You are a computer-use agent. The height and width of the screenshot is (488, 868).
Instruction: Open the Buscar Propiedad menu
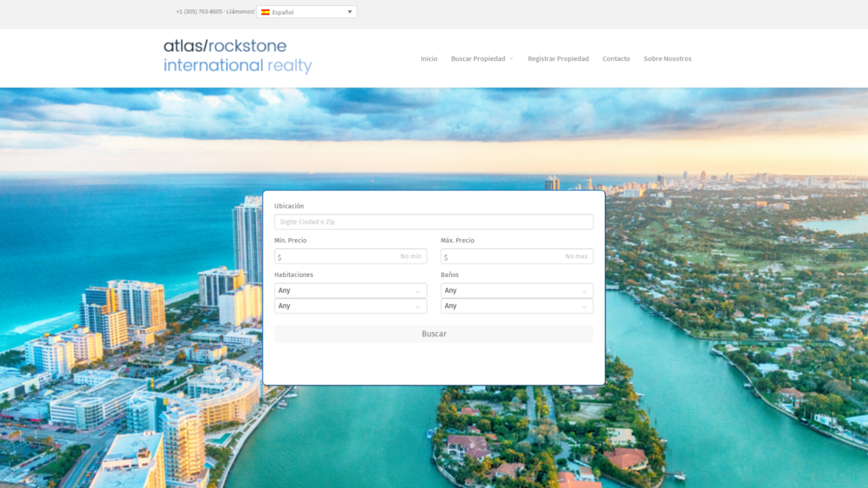(x=477, y=58)
